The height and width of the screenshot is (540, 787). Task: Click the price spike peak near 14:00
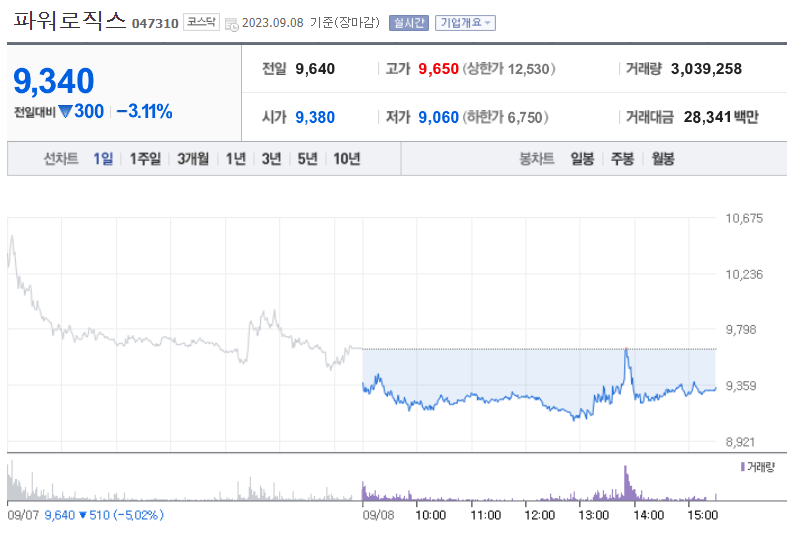pos(626,349)
